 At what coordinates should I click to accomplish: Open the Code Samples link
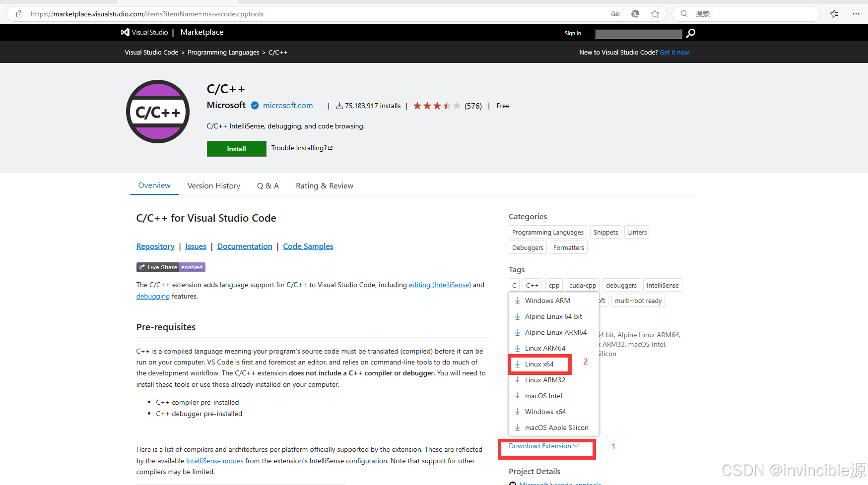coord(308,246)
